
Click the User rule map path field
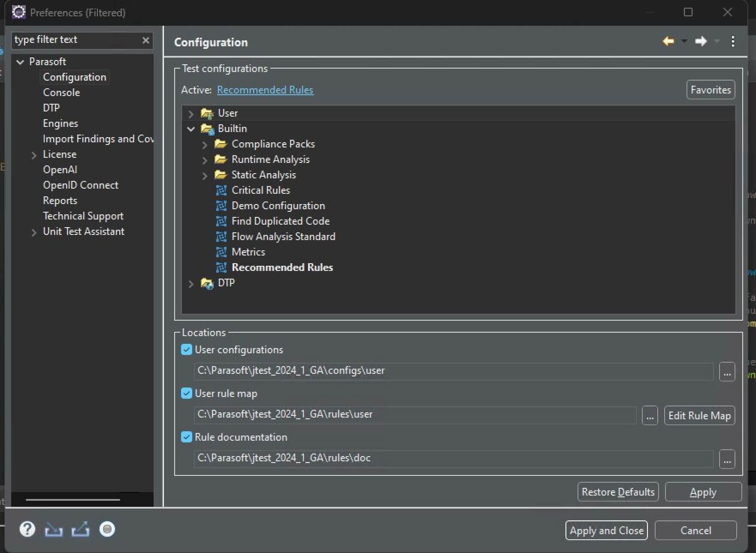[415, 415]
